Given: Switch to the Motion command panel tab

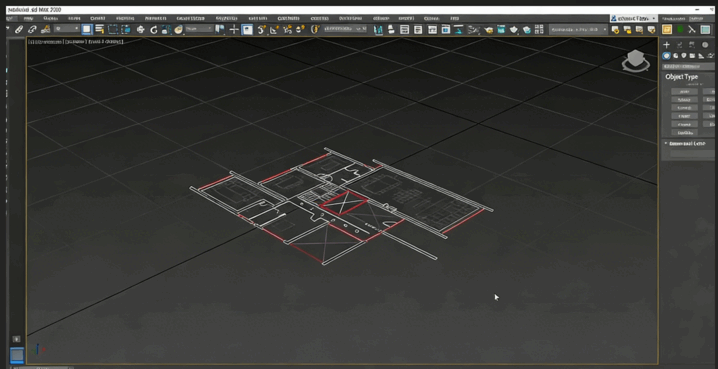Looking at the screenshot, I should 705,44.
